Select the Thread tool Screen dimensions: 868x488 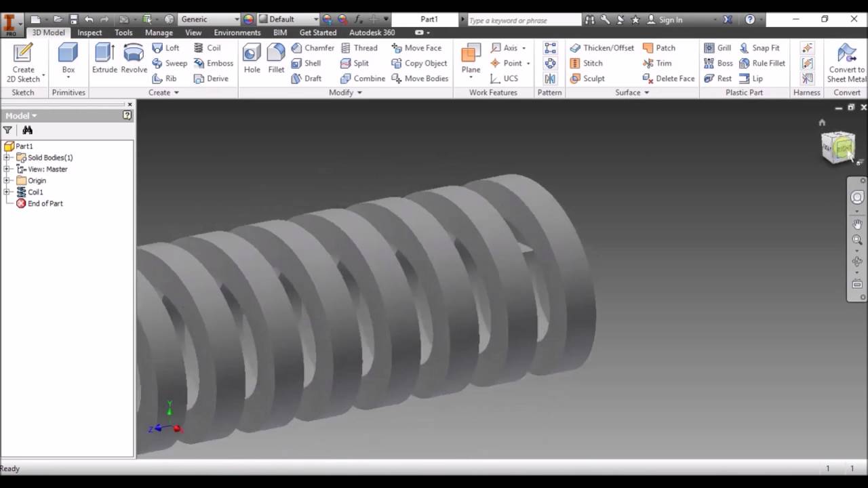[x=359, y=48]
